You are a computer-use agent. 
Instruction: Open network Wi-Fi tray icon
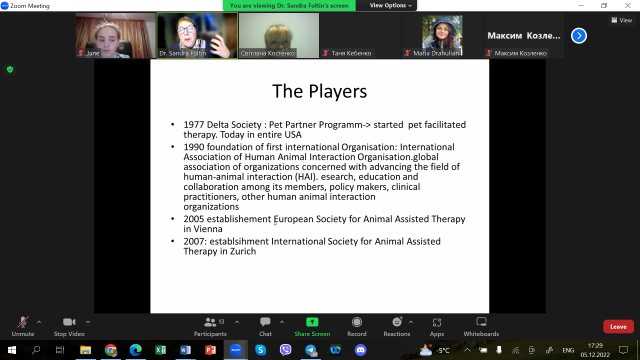pos(516,350)
